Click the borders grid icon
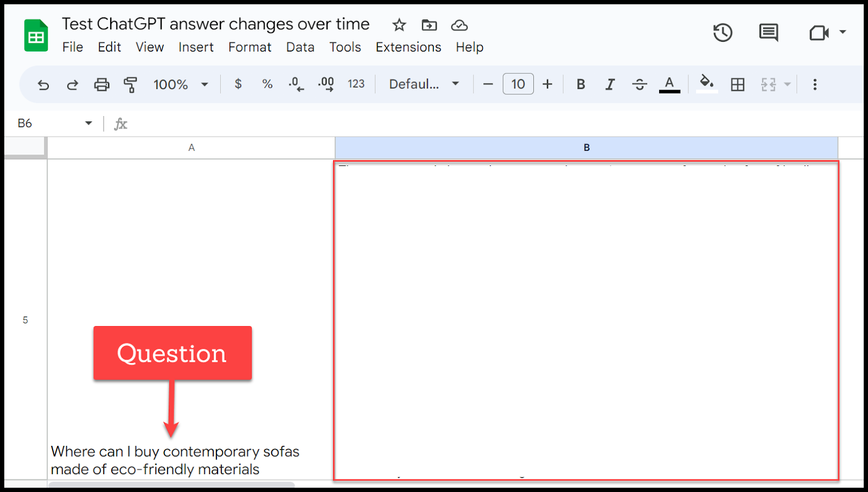The width and height of the screenshot is (868, 492). (737, 85)
